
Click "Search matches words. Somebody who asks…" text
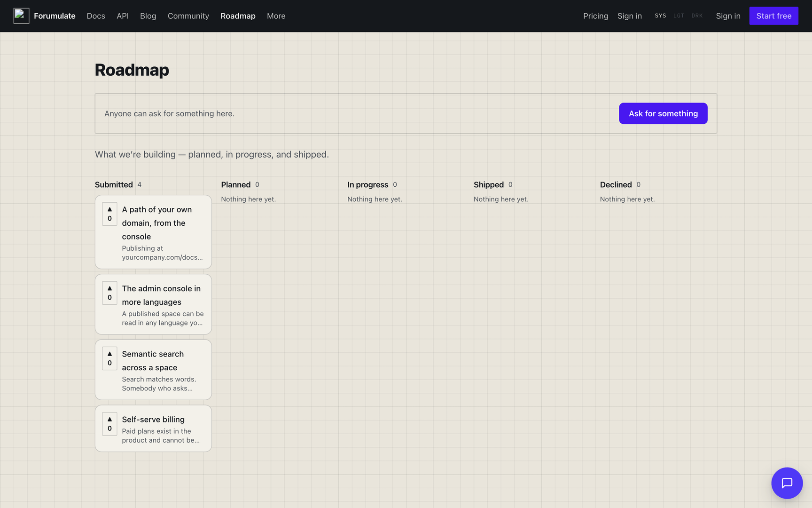(x=159, y=384)
